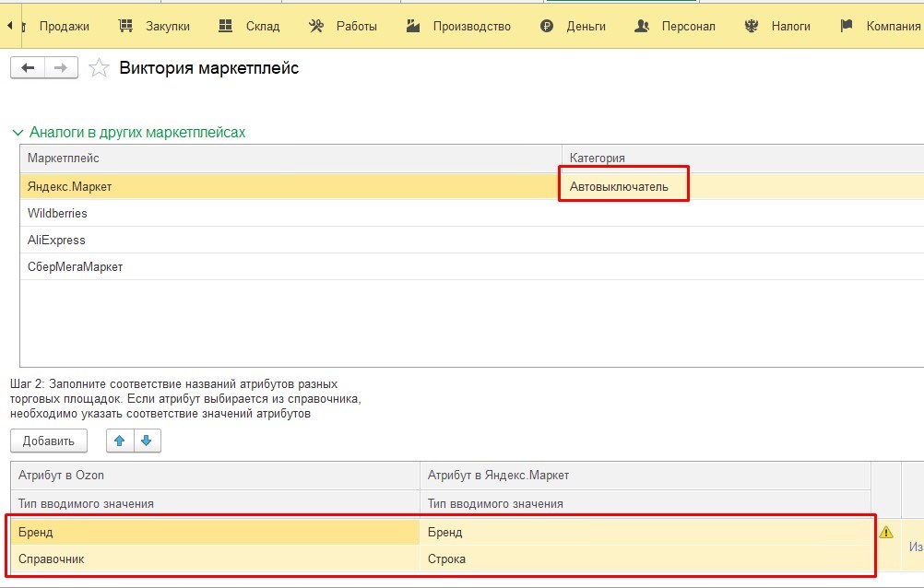Click the people icon beside Персонал

coord(642,26)
